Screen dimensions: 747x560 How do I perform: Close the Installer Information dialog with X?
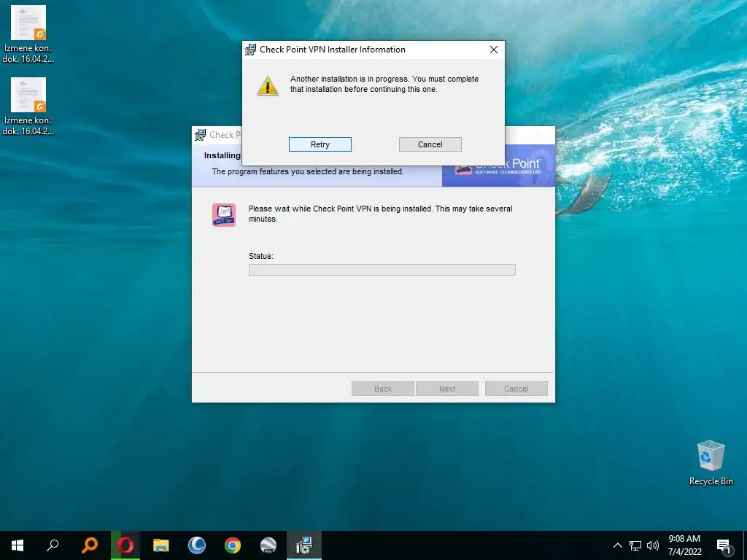[494, 50]
